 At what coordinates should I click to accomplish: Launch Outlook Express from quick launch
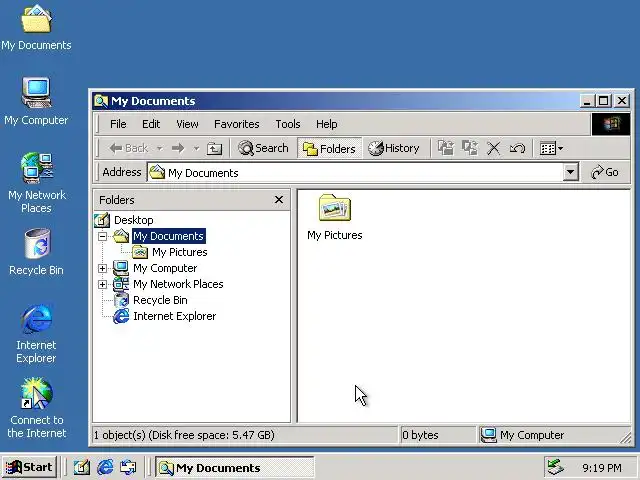[x=128, y=467]
